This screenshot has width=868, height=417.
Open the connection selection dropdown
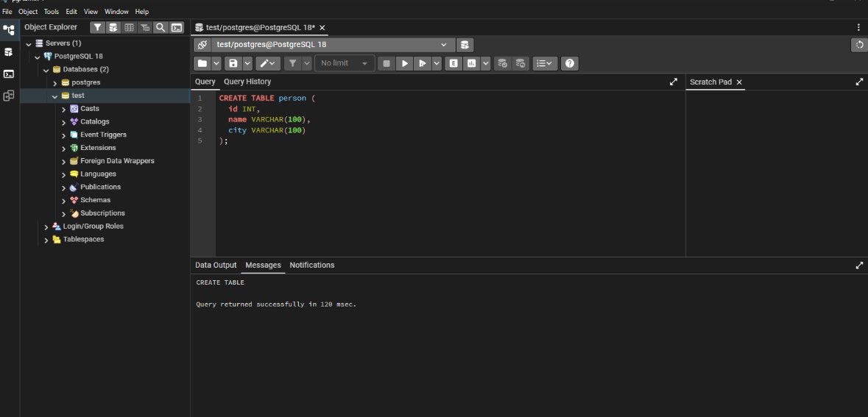tap(334, 45)
